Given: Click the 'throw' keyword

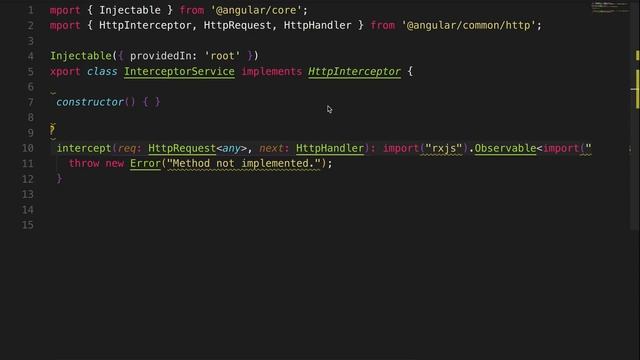Looking at the screenshot, I should click(84, 163).
